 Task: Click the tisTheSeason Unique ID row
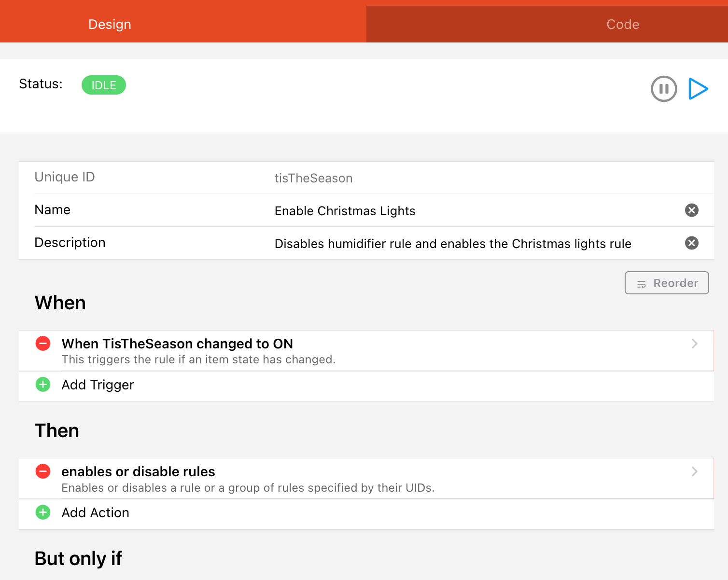[x=313, y=178]
